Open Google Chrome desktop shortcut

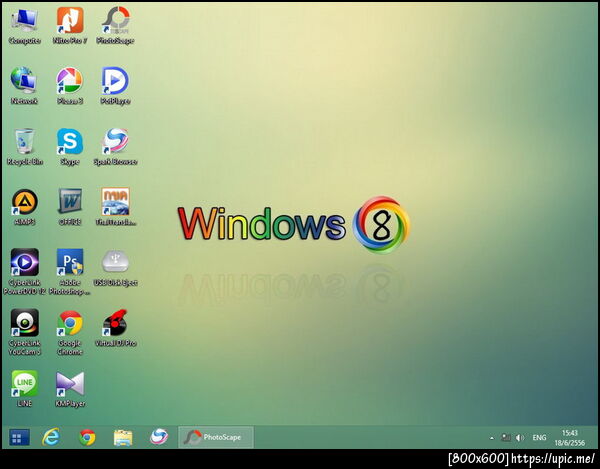[70, 332]
